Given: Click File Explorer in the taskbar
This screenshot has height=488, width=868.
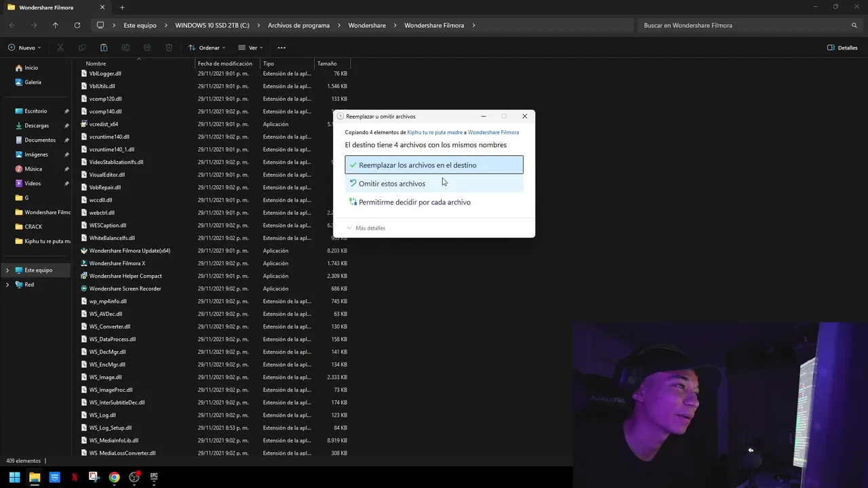Looking at the screenshot, I should click(35, 477).
